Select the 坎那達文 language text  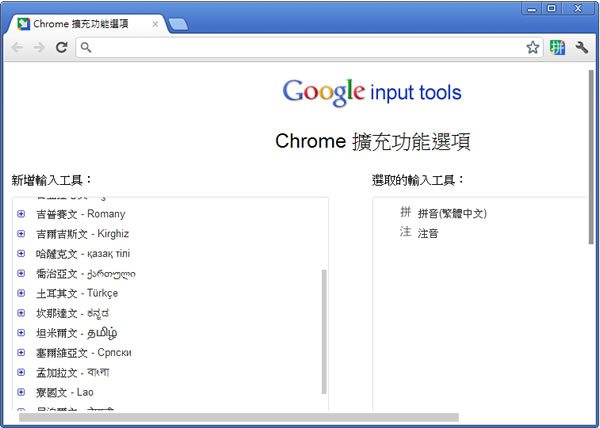pos(73,313)
